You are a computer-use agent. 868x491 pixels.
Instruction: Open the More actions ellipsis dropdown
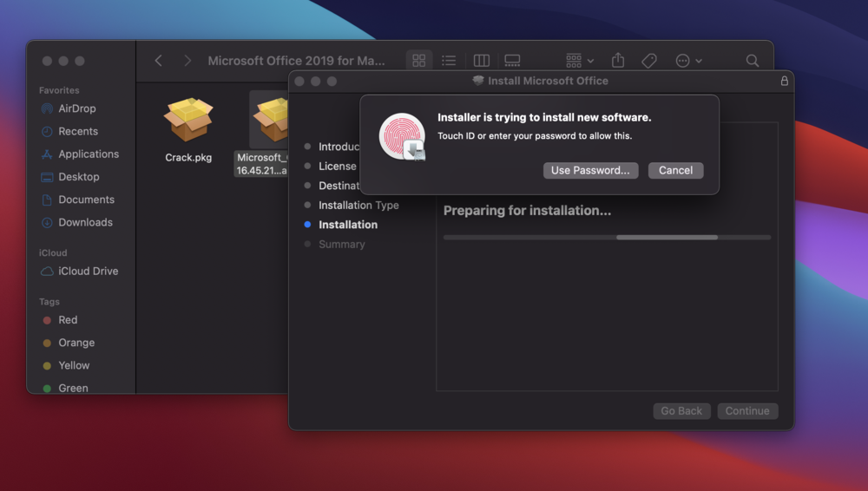(x=688, y=61)
